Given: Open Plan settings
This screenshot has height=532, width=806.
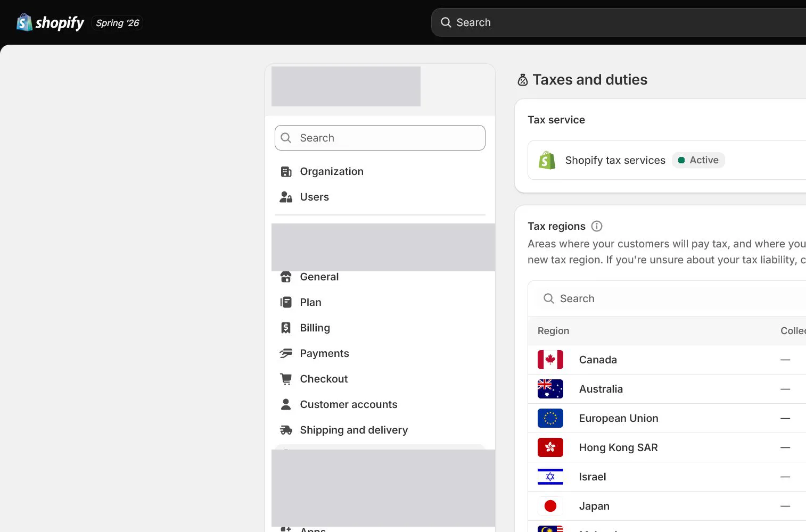Looking at the screenshot, I should tap(380, 302).
